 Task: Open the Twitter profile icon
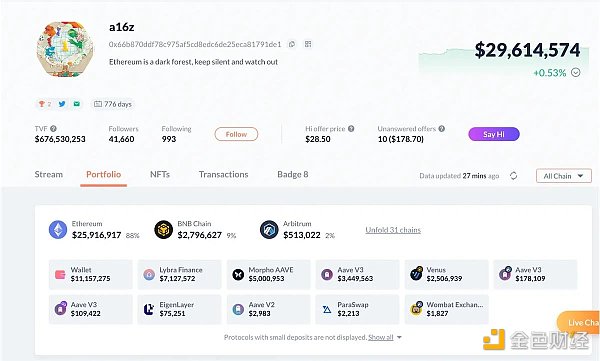[x=62, y=104]
